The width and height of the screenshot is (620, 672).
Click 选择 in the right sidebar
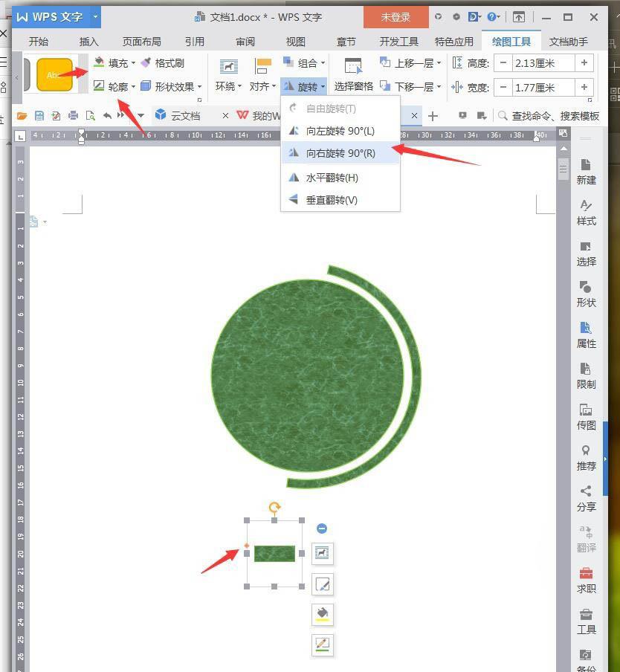tap(586, 254)
